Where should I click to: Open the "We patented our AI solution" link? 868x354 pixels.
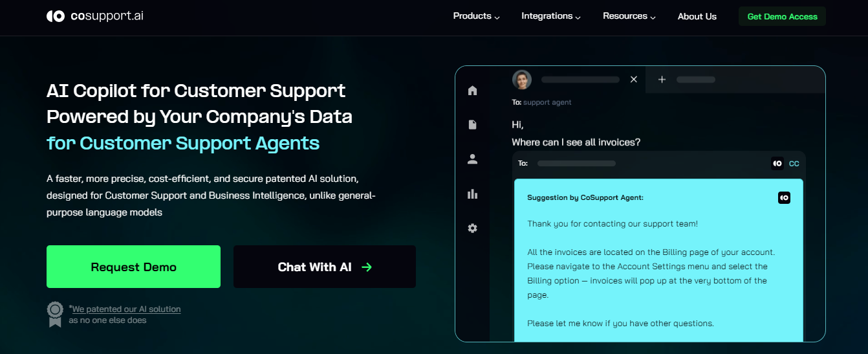[x=126, y=309]
